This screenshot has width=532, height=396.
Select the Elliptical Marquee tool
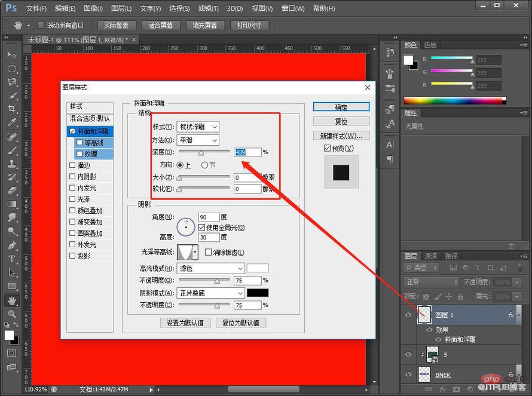click(x=12, y=69)
